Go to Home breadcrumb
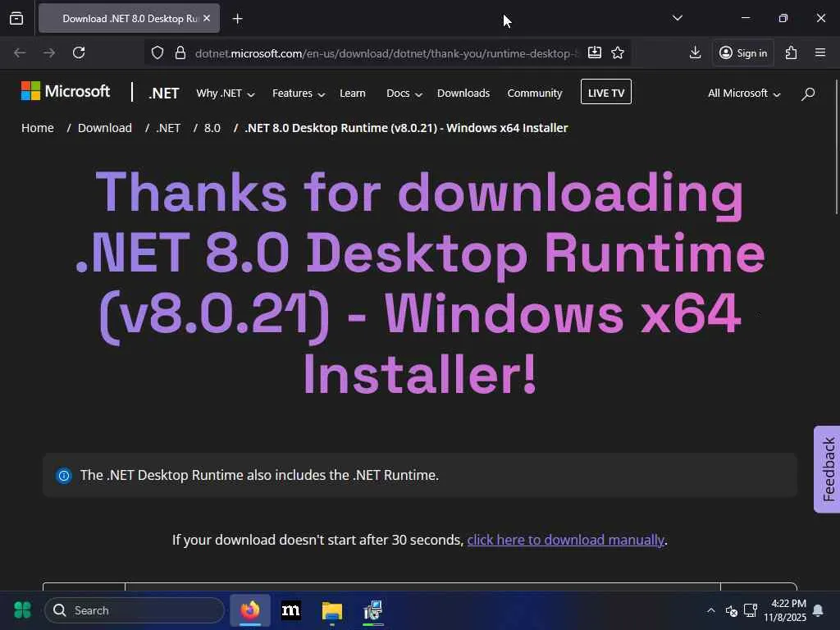840x630 pixels. click(38, 128)
